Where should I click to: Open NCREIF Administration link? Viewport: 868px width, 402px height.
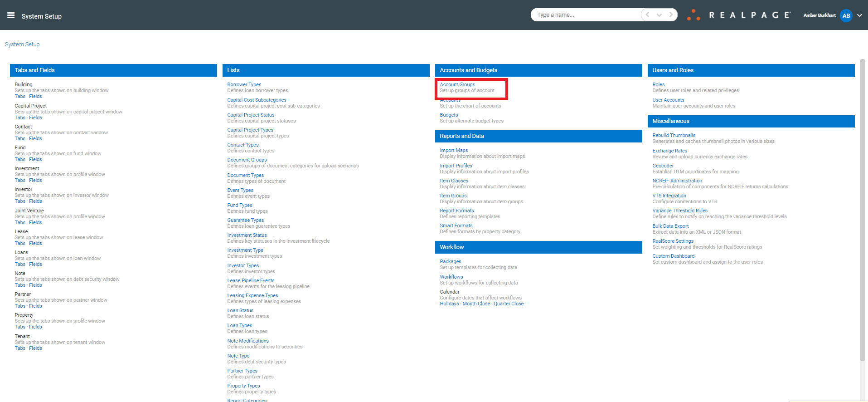click(x=677, y=181)
